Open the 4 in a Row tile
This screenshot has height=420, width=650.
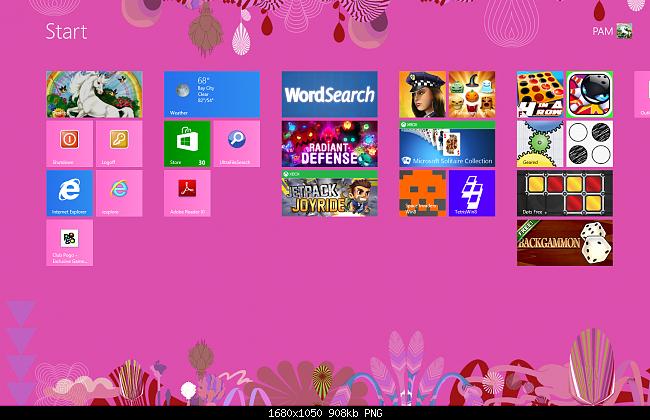[x=540, y=95]
